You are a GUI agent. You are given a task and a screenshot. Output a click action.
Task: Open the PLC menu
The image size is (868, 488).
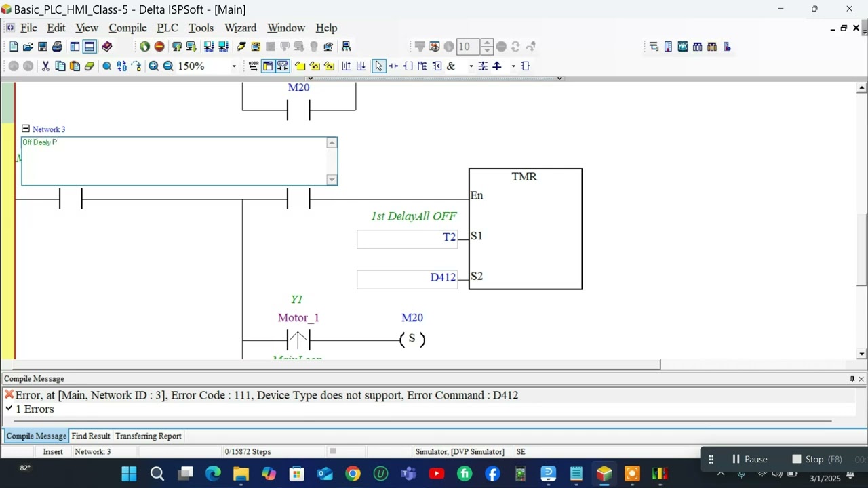[x=167, y=28]
